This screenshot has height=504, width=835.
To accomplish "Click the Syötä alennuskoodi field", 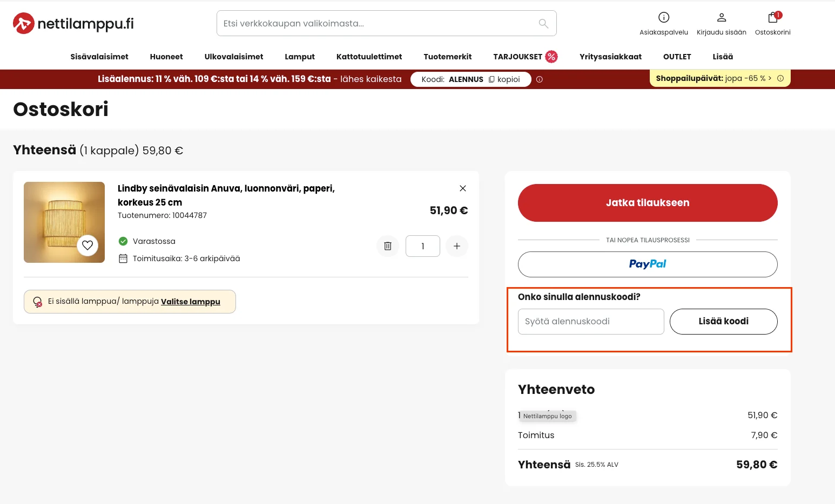I will click(x=591, y=322).
